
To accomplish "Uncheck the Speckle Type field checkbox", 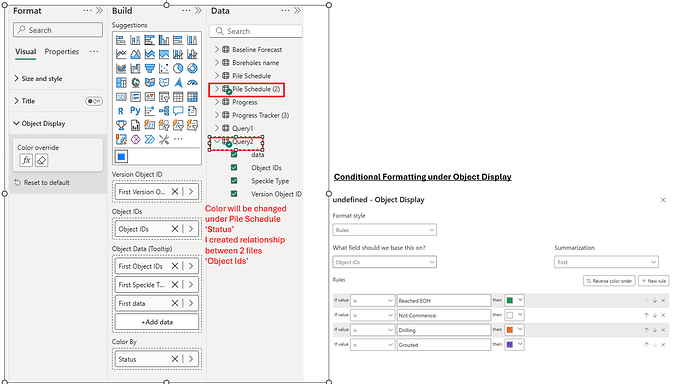I will point(234,181).
